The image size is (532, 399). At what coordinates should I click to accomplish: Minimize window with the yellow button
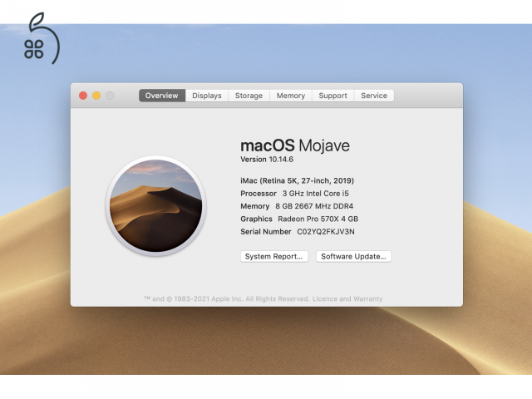(96, 96)
